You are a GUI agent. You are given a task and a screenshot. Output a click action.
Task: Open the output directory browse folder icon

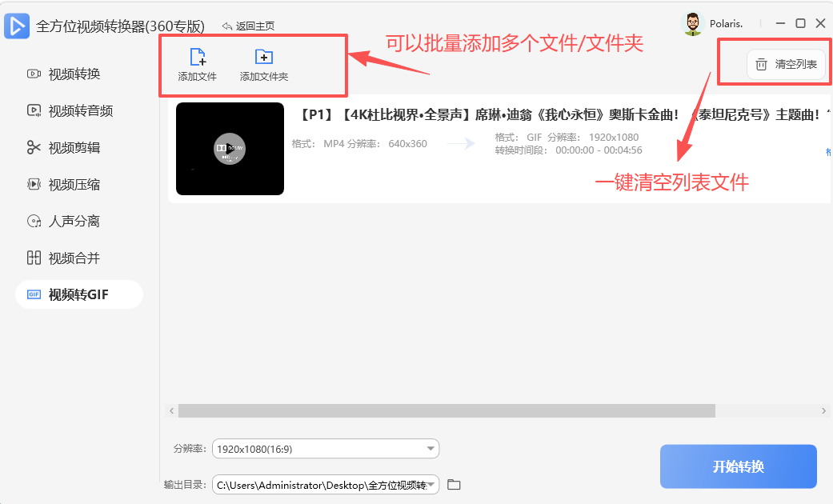(x=454, y=484)
